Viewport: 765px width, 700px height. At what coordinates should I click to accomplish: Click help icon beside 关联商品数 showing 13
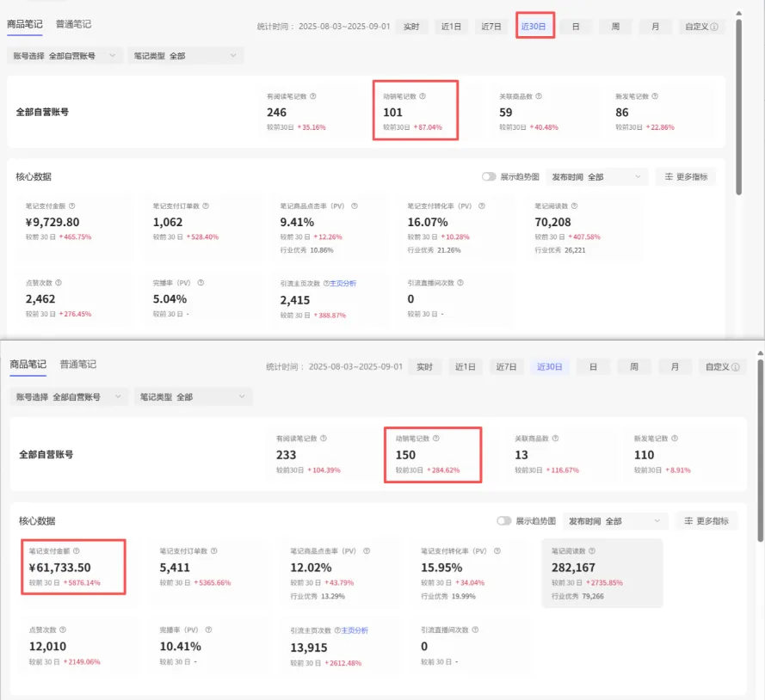coord(555,439)
